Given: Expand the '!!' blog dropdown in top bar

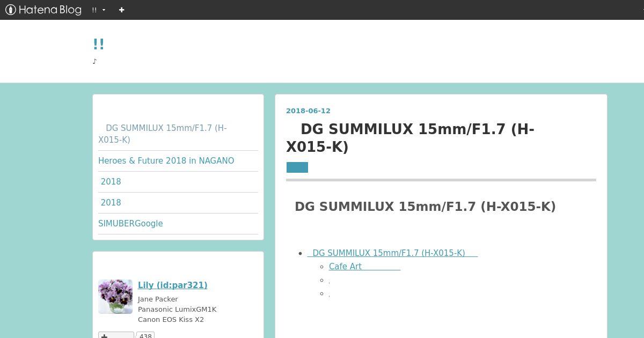Looking at the screenshot, I should [x=99, y=10].
